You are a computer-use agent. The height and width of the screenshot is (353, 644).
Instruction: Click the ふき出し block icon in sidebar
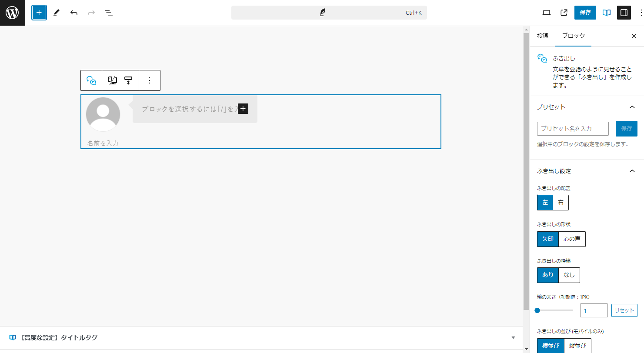[542, 59]
